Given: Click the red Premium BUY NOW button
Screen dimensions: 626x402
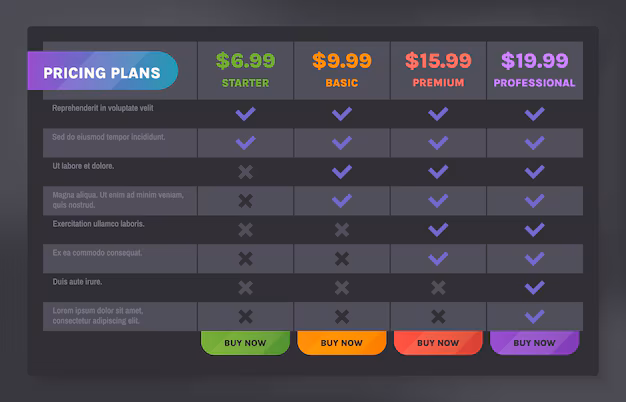Looking at the screenshot, I should (438, 343).
